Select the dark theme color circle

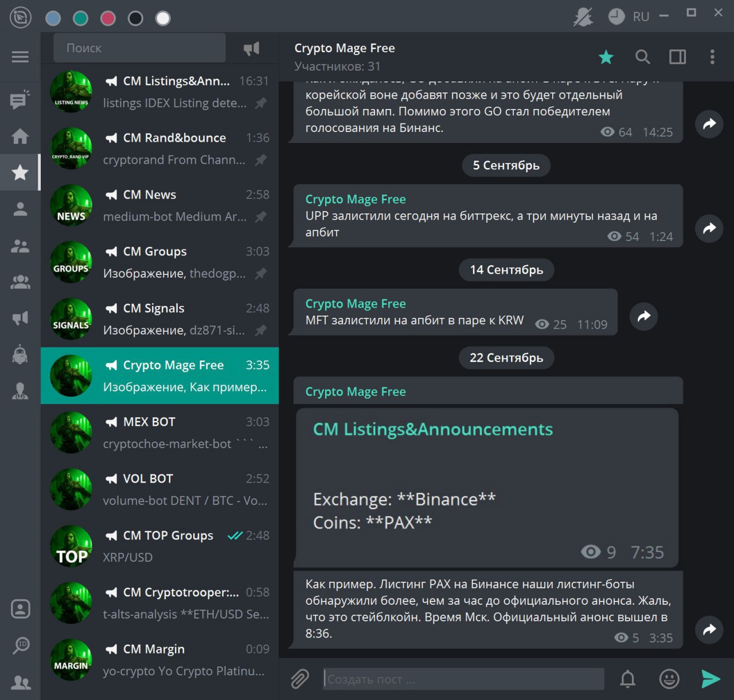click(136, 18)
